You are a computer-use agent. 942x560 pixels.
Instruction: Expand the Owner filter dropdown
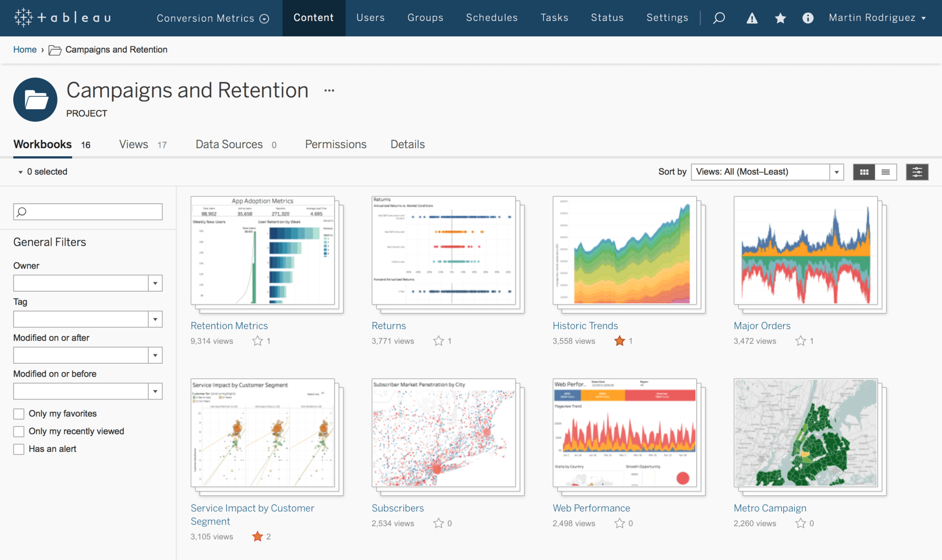click(155, 282)
